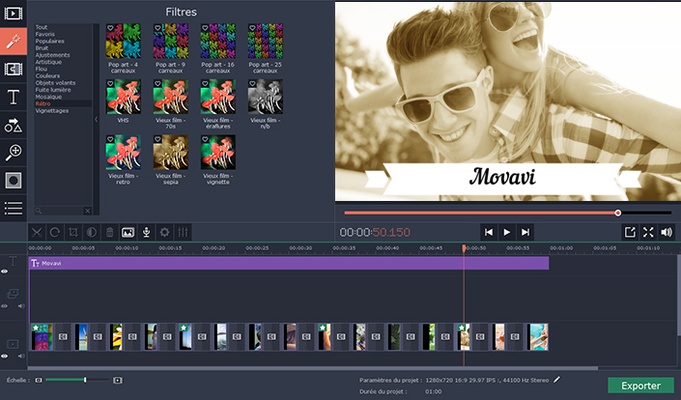Open the More tools list icon
Viewport: 681px width, 400px height.
[13, 208]
